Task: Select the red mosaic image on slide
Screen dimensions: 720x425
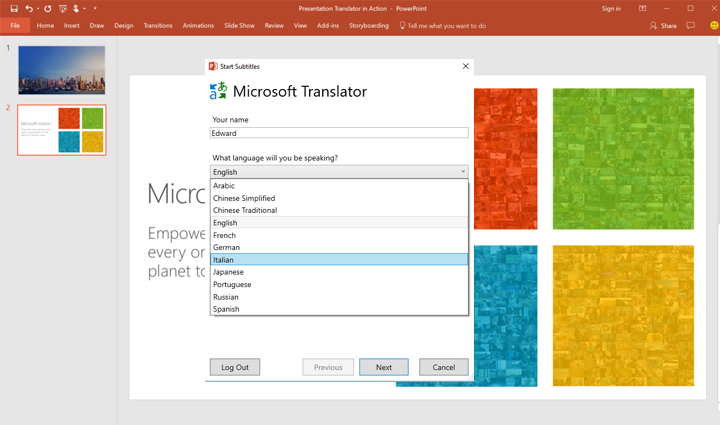Action: 506,159
